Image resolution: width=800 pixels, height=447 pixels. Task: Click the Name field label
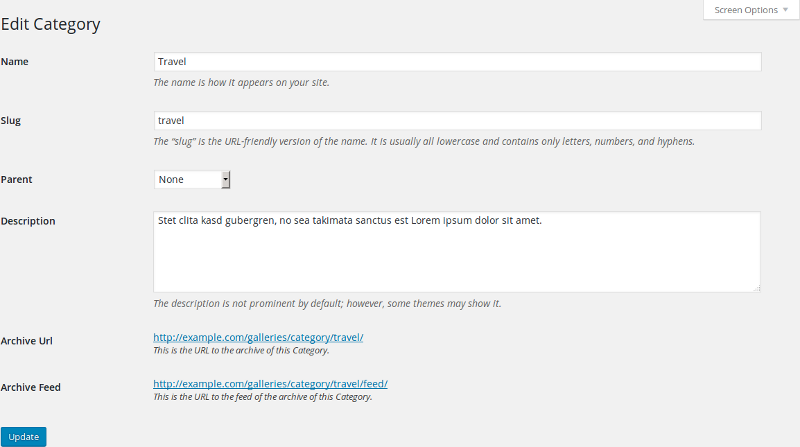14,62
